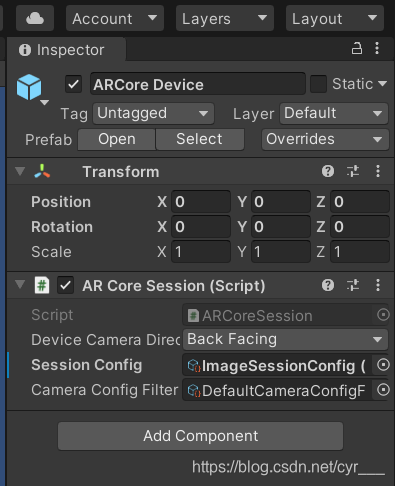Open AR Core Session help reference
Screen dimensions: 395x486
point(328,285)
